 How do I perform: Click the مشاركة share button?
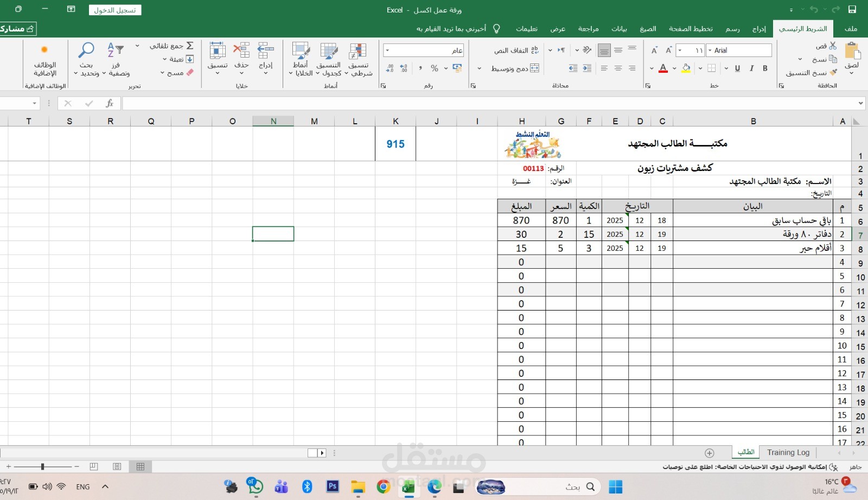click(x=16, y=29)
